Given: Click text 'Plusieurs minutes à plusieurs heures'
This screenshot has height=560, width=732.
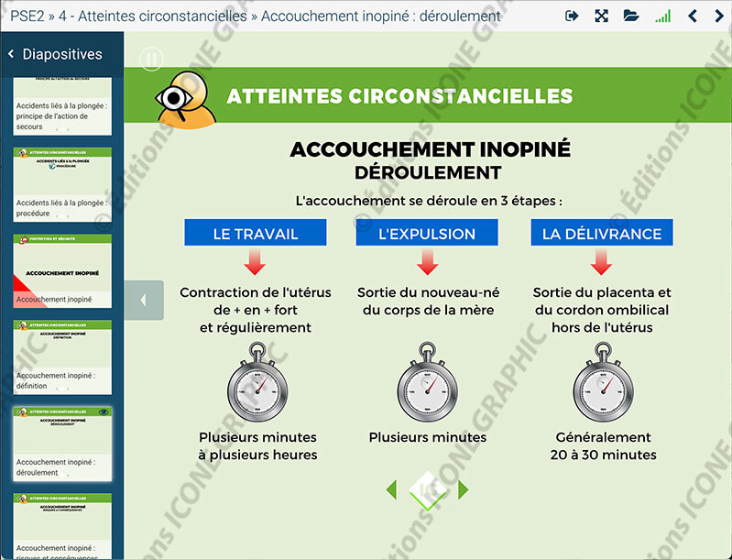Looking at the screenshot, I should tap(257, 446).
